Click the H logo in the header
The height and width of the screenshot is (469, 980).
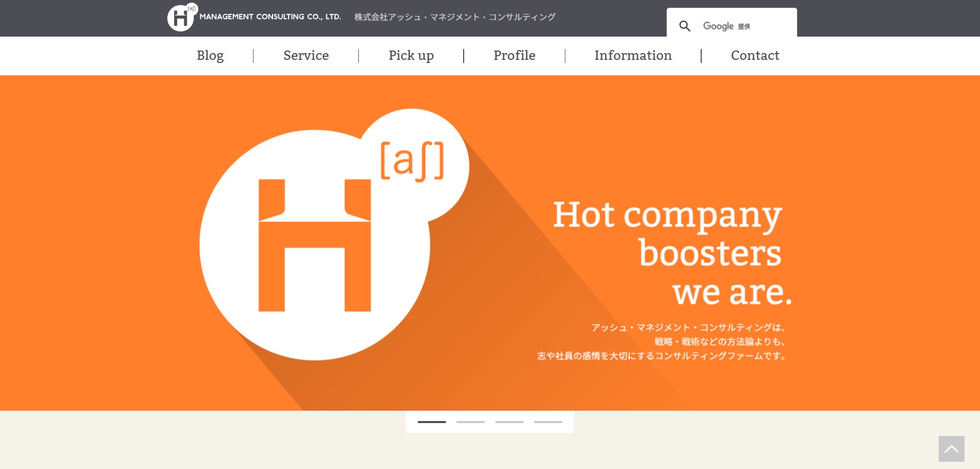click(182, 17)
